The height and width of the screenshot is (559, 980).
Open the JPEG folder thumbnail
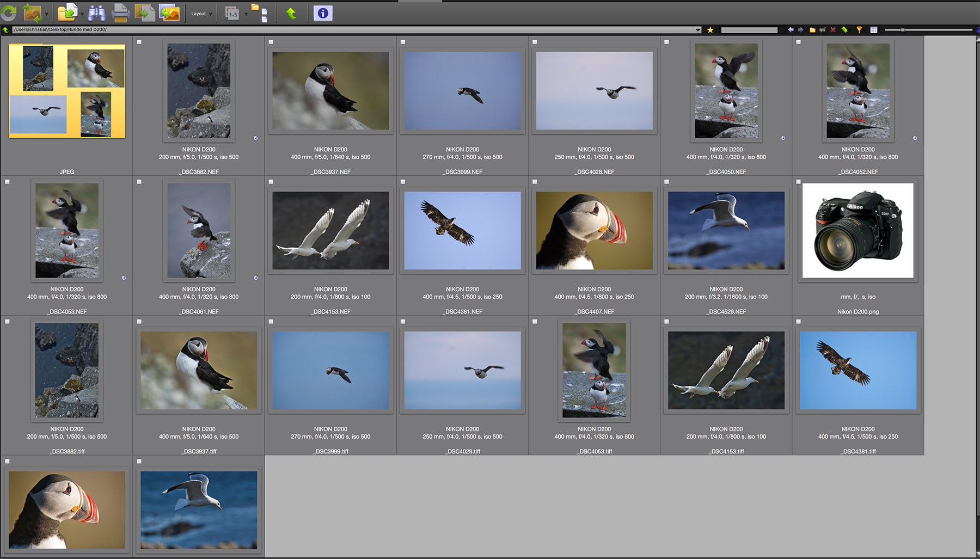click(x=67, y=91)
